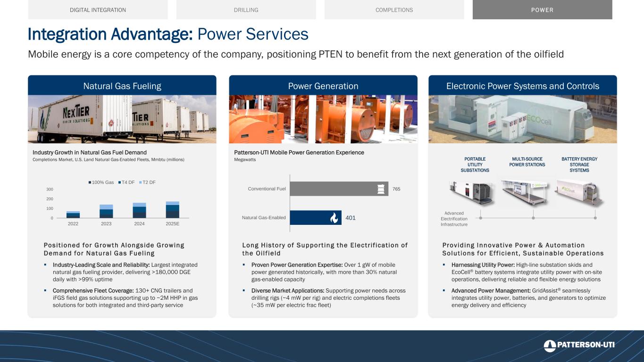Image resolution: width=644 pixels, height=362 pixels.
Task: Click the 2025E stacked bar
Action: 173,210
